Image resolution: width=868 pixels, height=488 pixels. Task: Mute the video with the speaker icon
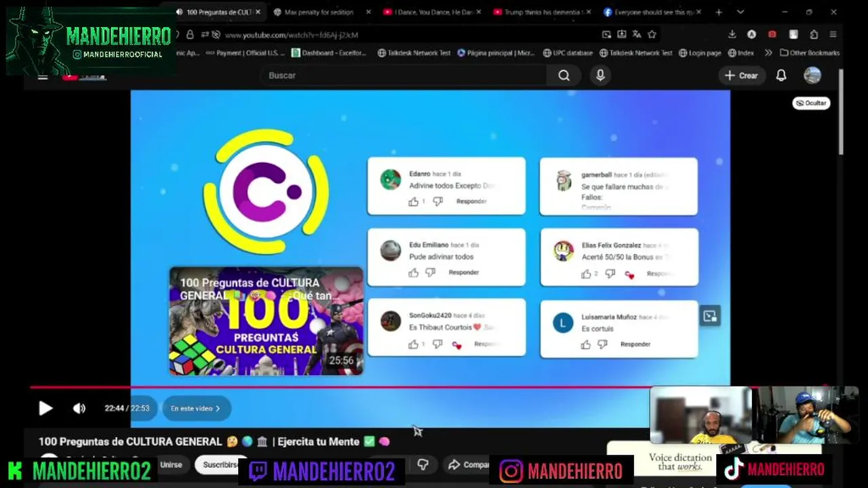[79, 408]
